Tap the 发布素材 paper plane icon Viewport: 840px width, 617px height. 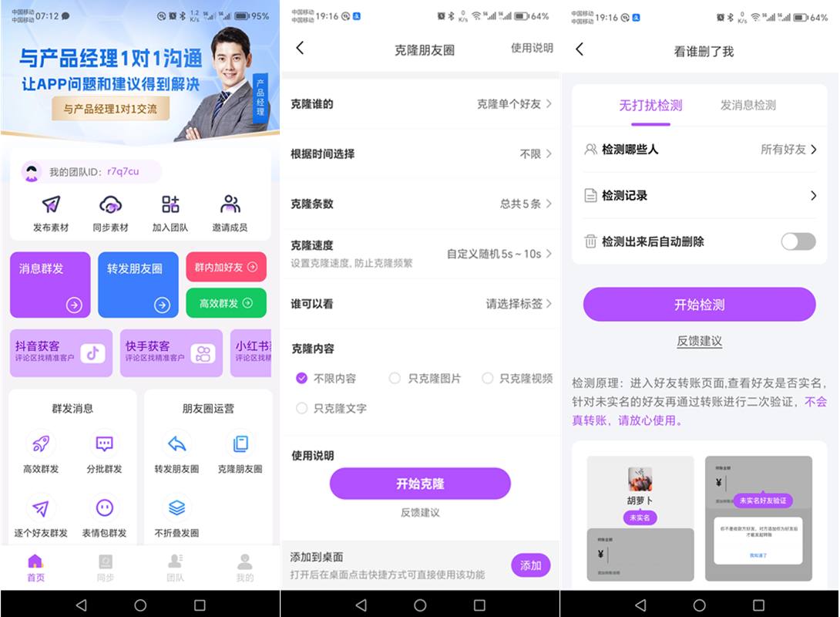(x=51, y=204)
